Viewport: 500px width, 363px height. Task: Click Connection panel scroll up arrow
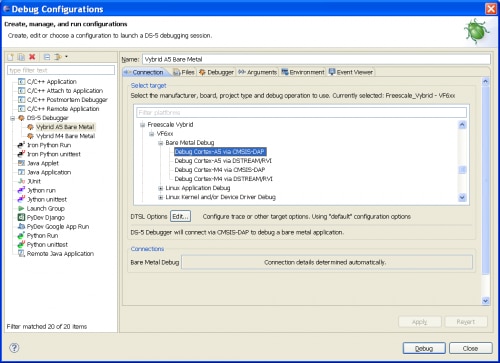tap(485, 81)
